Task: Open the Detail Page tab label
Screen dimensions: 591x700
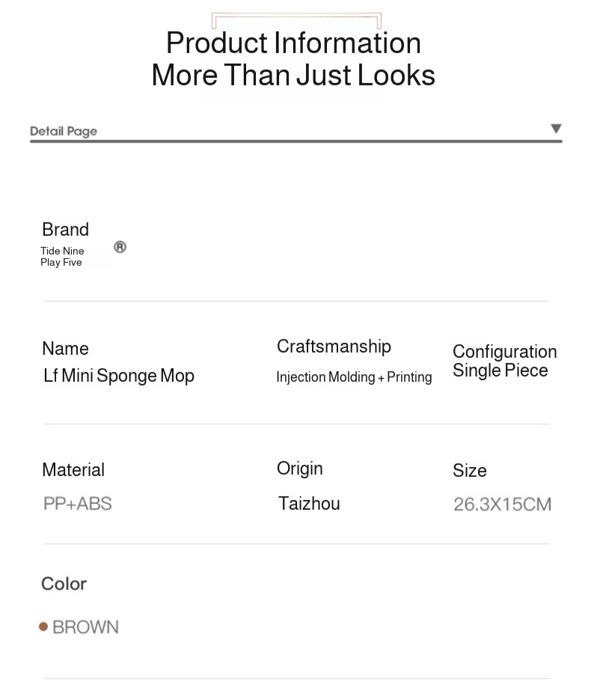Action: pyautogui.click(x=64, y=131)
